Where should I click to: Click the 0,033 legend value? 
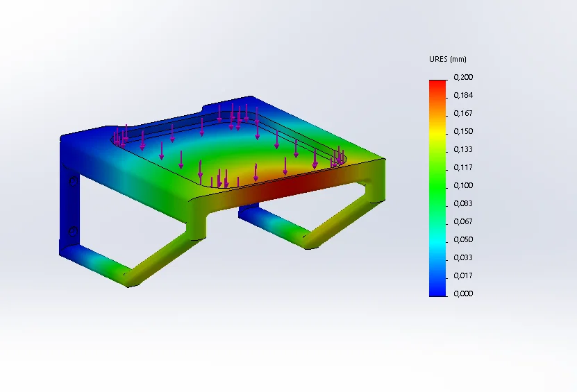coord(463,257)
